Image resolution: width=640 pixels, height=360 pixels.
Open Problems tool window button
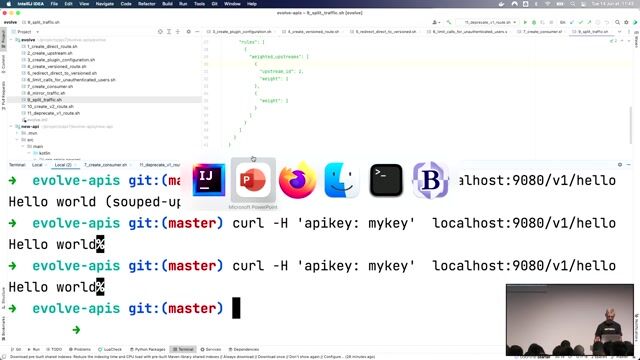pyautogui.click(x=80, y=349)
